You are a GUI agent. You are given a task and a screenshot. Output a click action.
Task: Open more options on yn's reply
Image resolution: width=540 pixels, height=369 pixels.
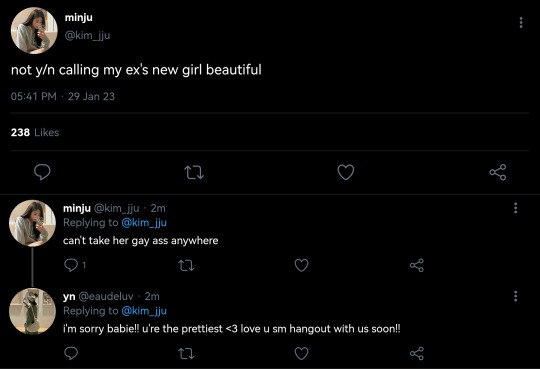click(x=515, y=296)
